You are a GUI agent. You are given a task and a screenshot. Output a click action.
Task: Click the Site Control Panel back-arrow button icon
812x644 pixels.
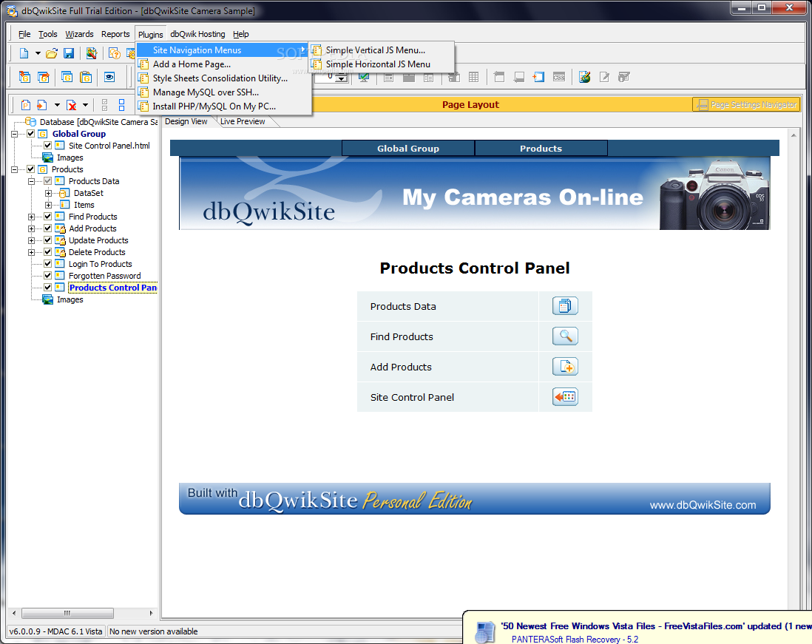click(x=565, y=396)
